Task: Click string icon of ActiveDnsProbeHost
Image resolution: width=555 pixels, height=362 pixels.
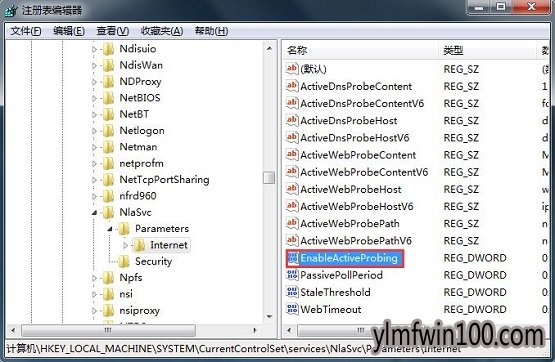Action: pos(292,120)
